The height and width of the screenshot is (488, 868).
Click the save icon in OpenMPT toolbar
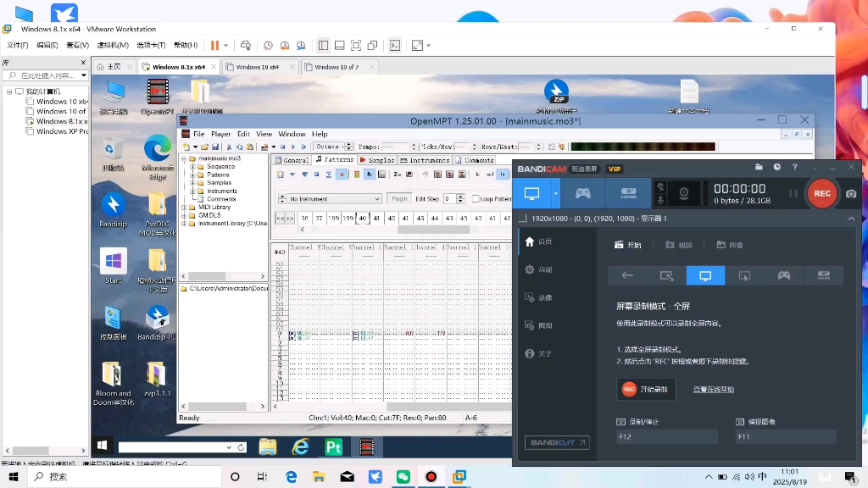pyautogui.click(x=215, y=147)
